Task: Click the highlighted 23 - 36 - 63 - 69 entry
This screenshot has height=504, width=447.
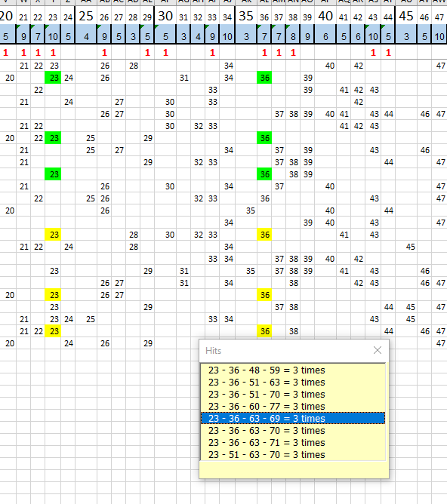Action: pyautogui.click(x=293, y=419)
